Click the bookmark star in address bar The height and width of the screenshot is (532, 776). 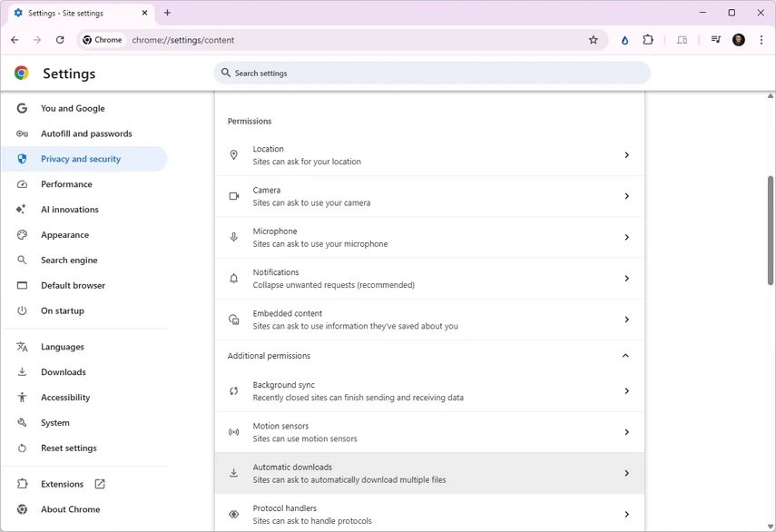tap(594, 40)
